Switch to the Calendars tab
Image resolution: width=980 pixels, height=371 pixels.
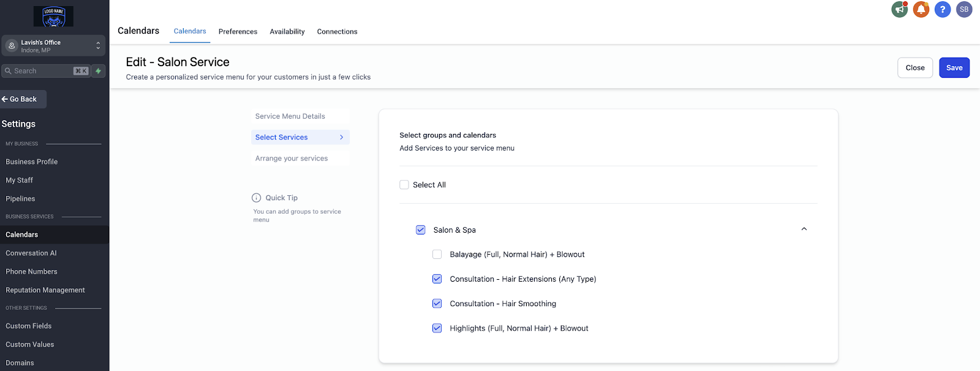(x=190, y=31)
